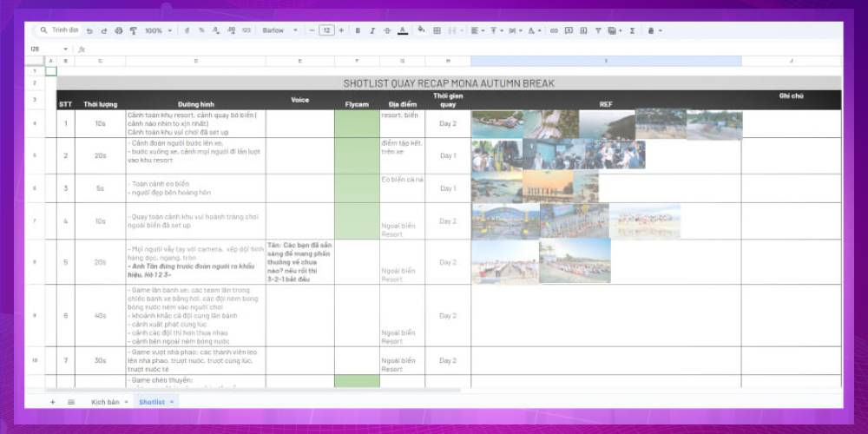Select column D header
The image size is (868, 434).
pos(195,61)
